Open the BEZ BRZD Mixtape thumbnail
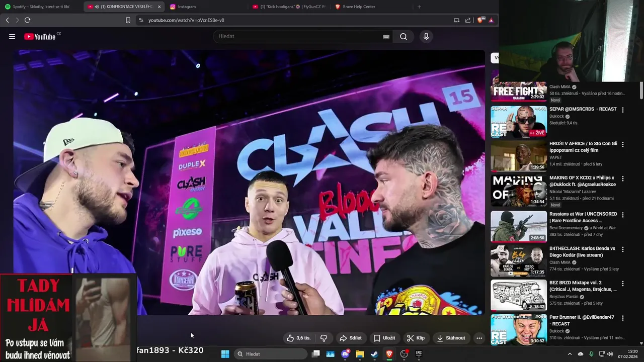The image size is (644, 362). point(519,295)
